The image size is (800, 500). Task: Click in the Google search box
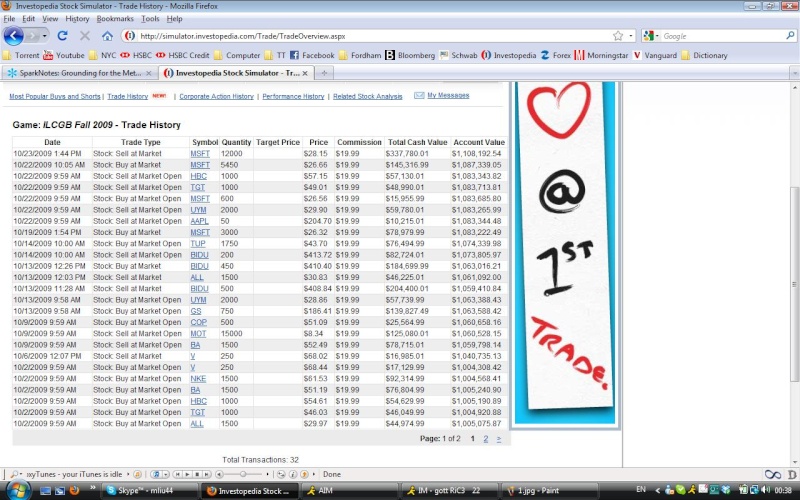pyautogui.click(x=722, y=36)
